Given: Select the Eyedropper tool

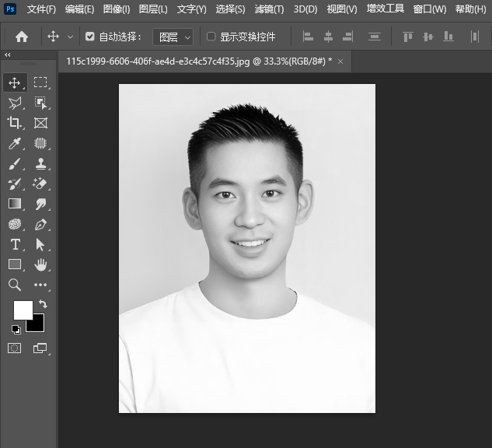Looking at the screenshot, I should pos(15,143).
